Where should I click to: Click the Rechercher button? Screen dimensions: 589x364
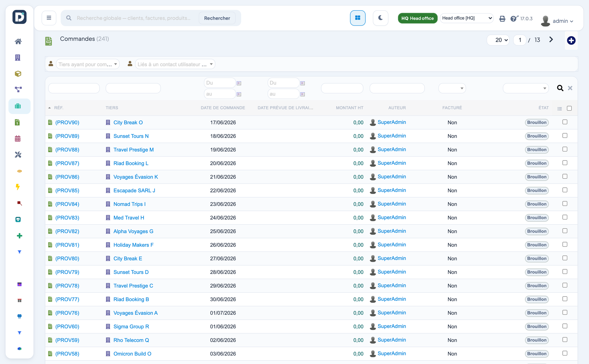coord(217,18)
